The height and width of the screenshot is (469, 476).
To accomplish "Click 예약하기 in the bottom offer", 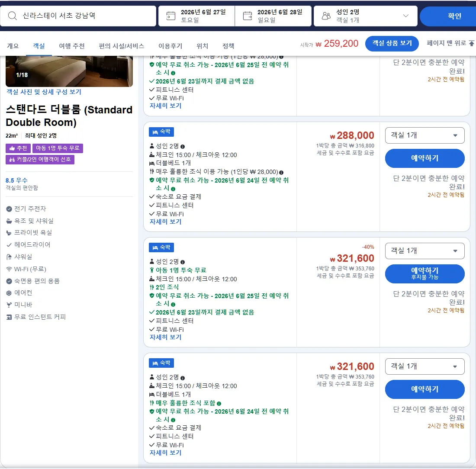I will [425, 389].
